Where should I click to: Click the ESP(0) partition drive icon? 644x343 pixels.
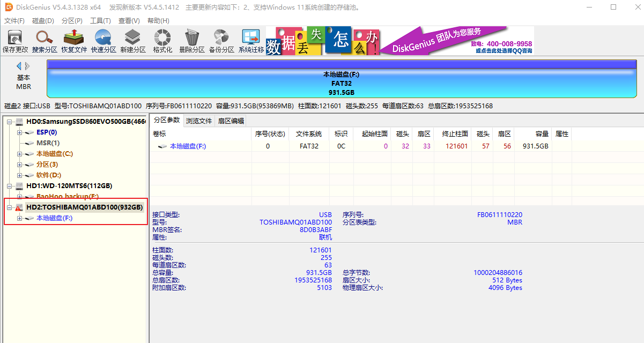30,132
